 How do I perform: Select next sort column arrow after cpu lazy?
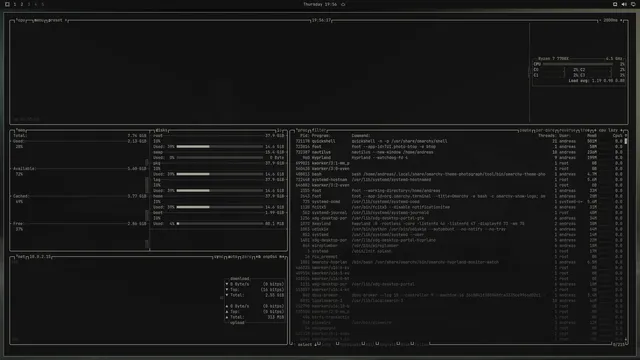[x=621, y=130]
